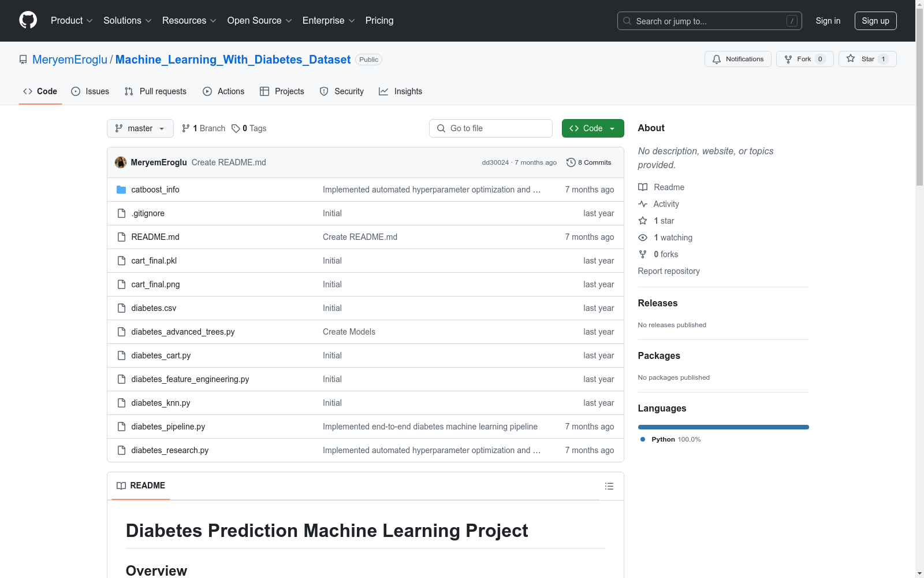Click the file icon of diabetes_cart.py
924x578 pixels.
pos(121,355)
